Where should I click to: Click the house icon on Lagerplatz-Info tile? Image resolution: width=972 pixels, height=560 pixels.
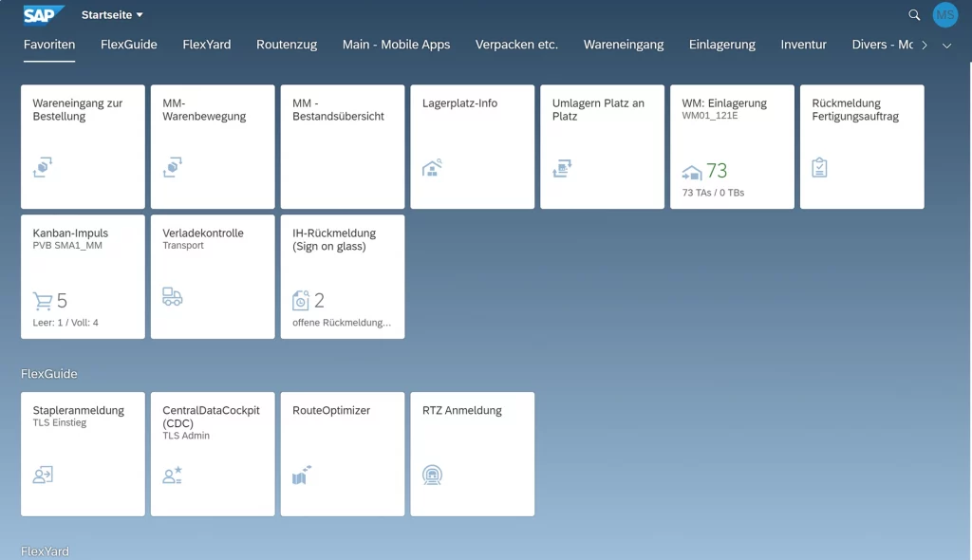click(432, 168)
